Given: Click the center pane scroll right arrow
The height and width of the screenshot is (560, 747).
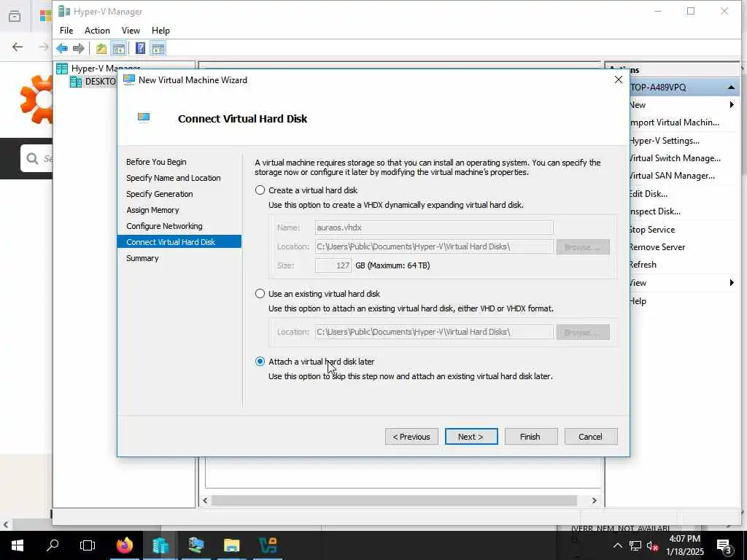Looking at the screenshot, I should (594, 500).
